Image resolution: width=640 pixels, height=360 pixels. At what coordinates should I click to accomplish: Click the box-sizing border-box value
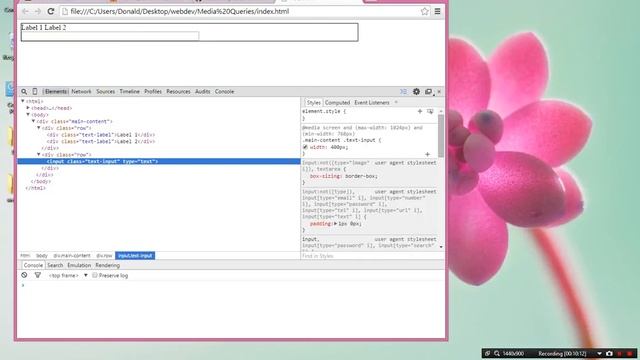(x=361, y=176)
